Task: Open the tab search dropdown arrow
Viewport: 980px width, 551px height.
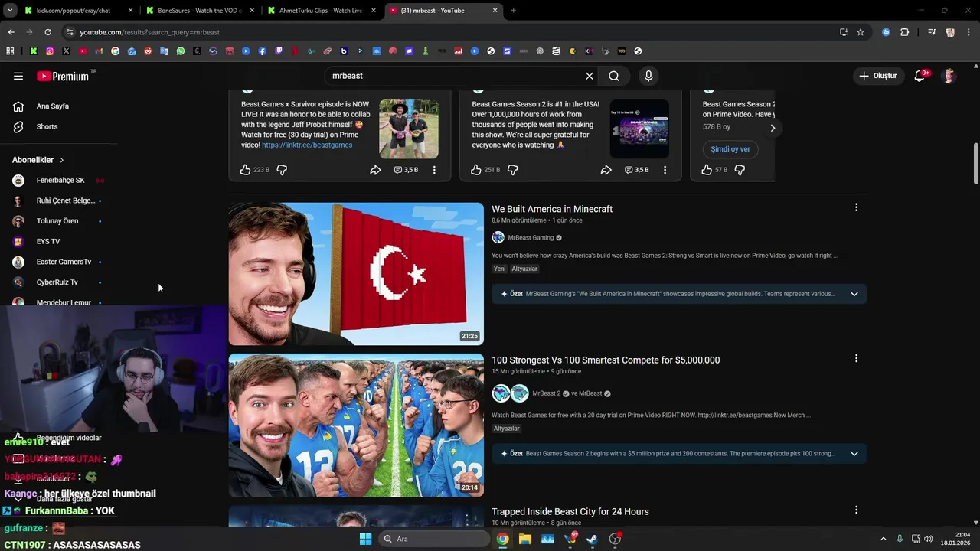Action: [10, 11]
